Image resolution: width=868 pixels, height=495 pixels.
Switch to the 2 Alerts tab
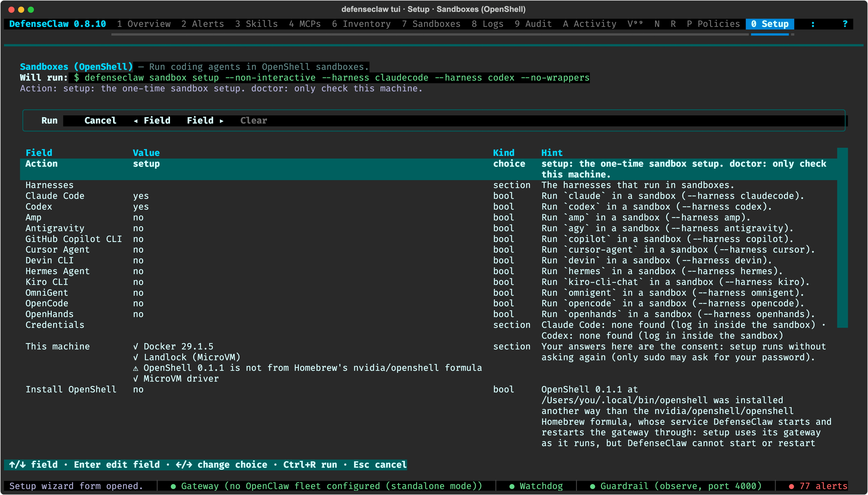click(203, 24)
